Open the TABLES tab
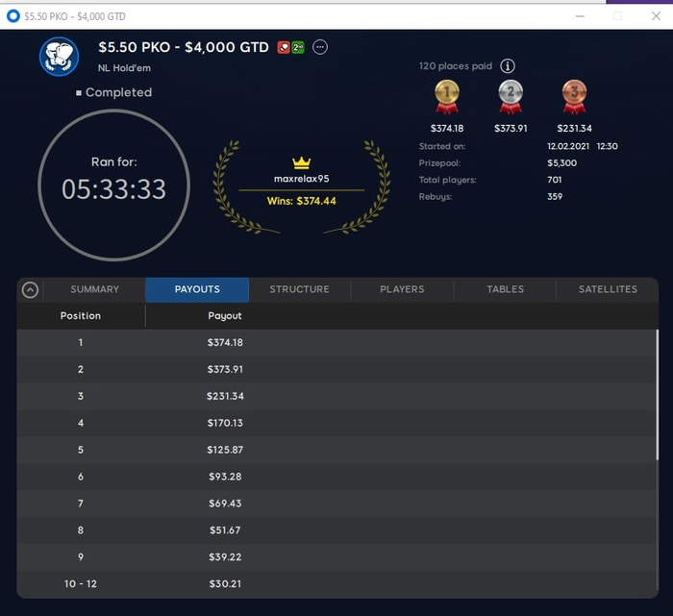 tap(505, 289)
